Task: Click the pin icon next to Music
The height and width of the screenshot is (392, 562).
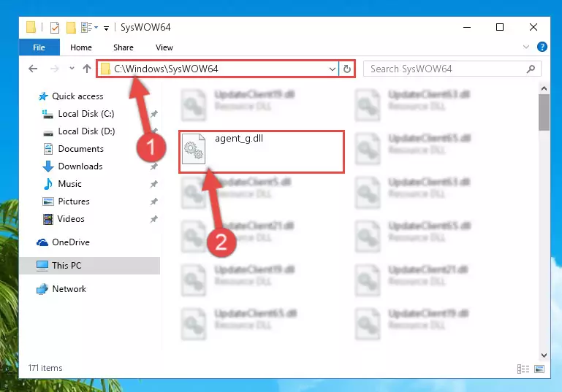Action: (x=153, y=184)
